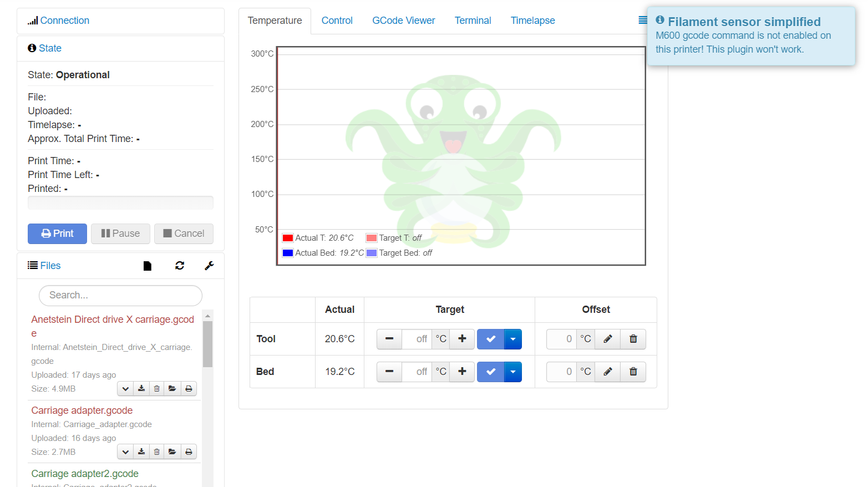Image resolution: width=868 pixels, height=487 pixels.
Task: Click State info icon
Action: coord(32,48)
